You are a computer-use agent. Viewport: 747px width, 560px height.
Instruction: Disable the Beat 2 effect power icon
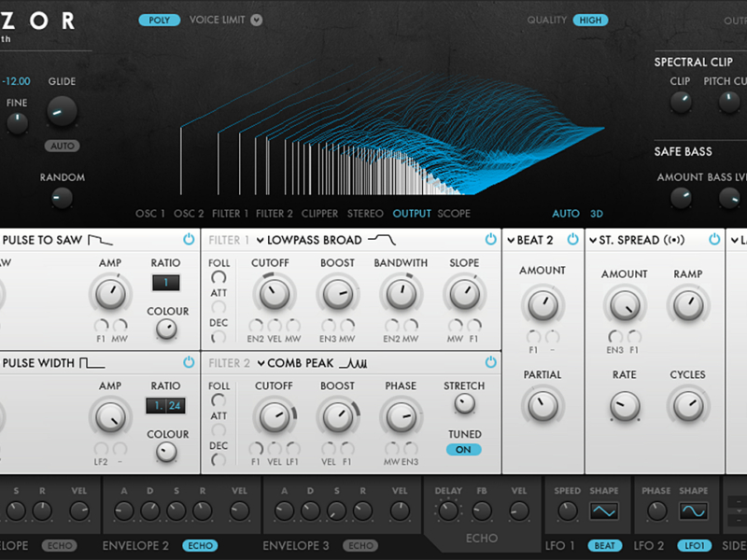[571, 240]
